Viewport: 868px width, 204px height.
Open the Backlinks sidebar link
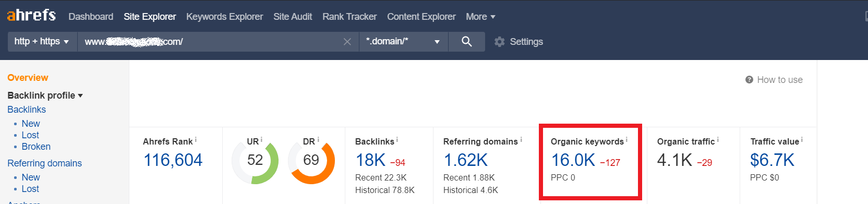27,110
